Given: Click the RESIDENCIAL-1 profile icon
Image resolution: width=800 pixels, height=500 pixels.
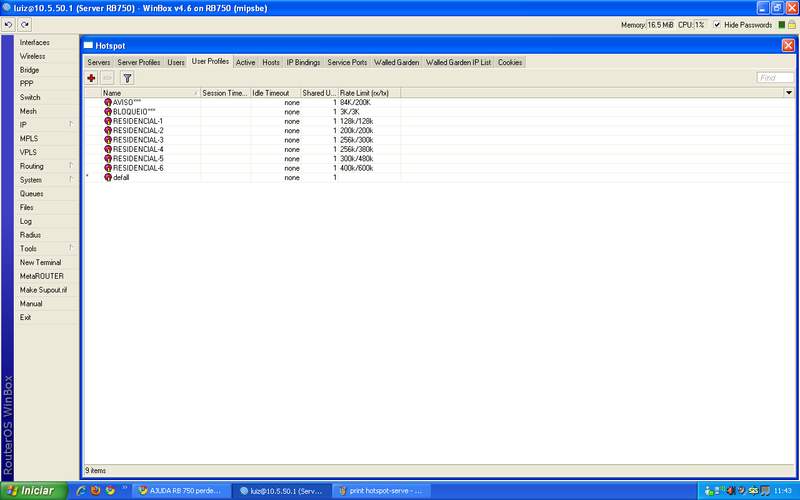Looking at the screenshot, I should point(108,121).
